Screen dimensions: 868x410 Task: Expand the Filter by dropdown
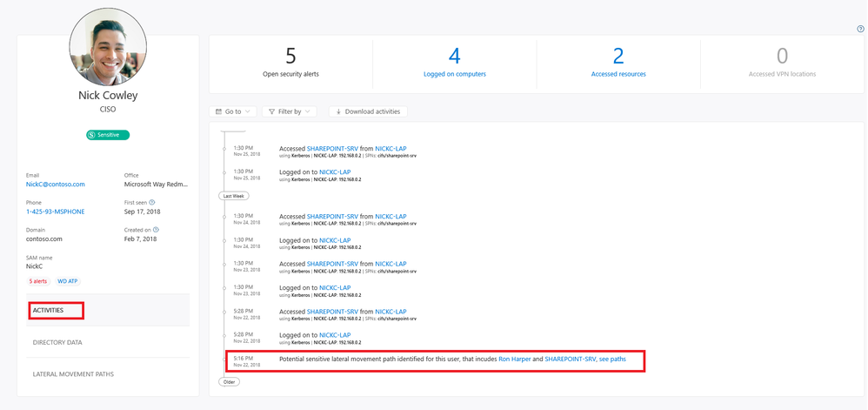coord(290,111)
